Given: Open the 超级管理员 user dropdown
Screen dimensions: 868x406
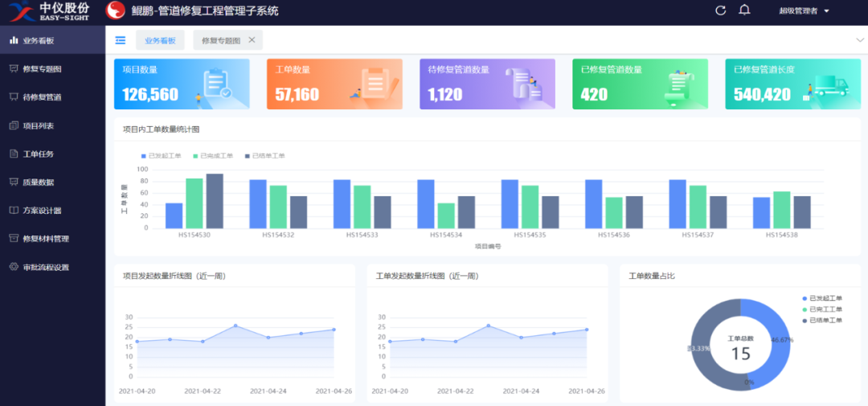Looking at the screenshot, I should 804,11.
